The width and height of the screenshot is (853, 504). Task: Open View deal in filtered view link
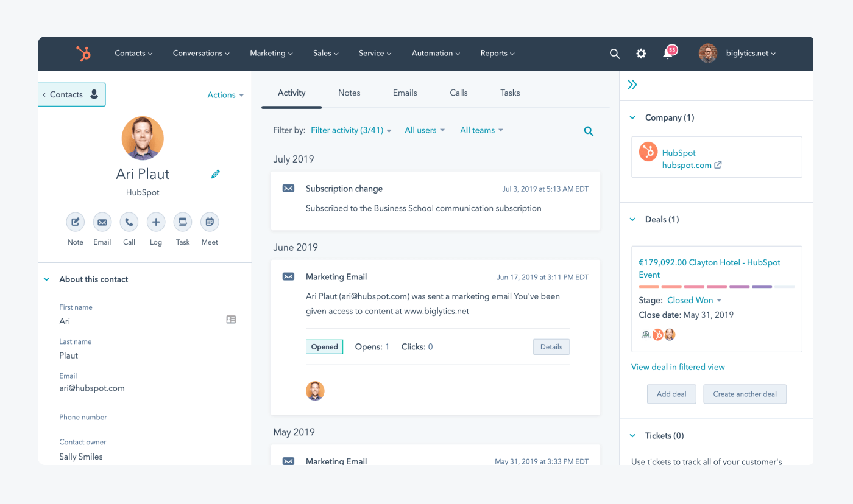[x=678, y=367]
